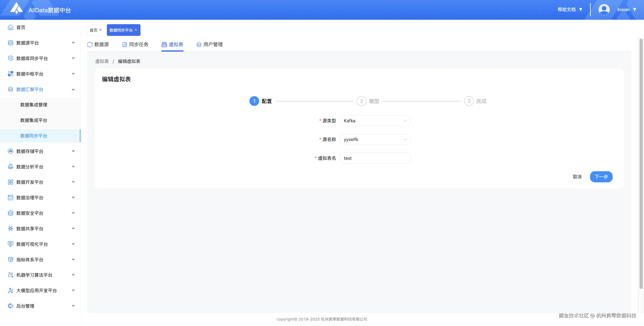Click the 数据开发平台 sidebar icon
This screenshot has width=644, height=326.
(10, 182)
